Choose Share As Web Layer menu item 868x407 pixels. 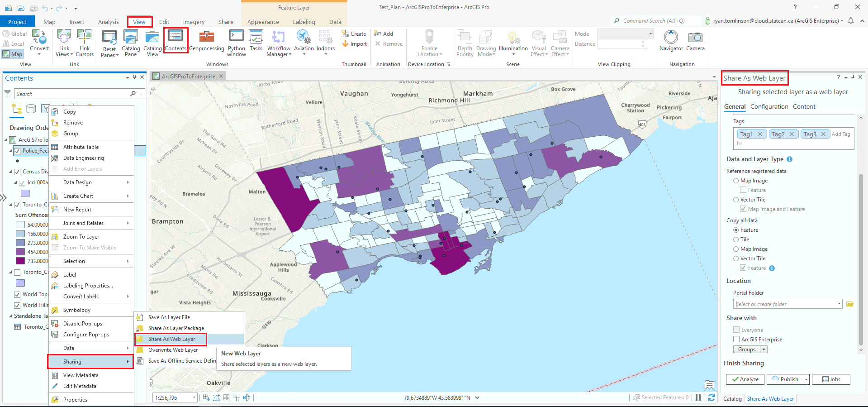pos(171,339)
